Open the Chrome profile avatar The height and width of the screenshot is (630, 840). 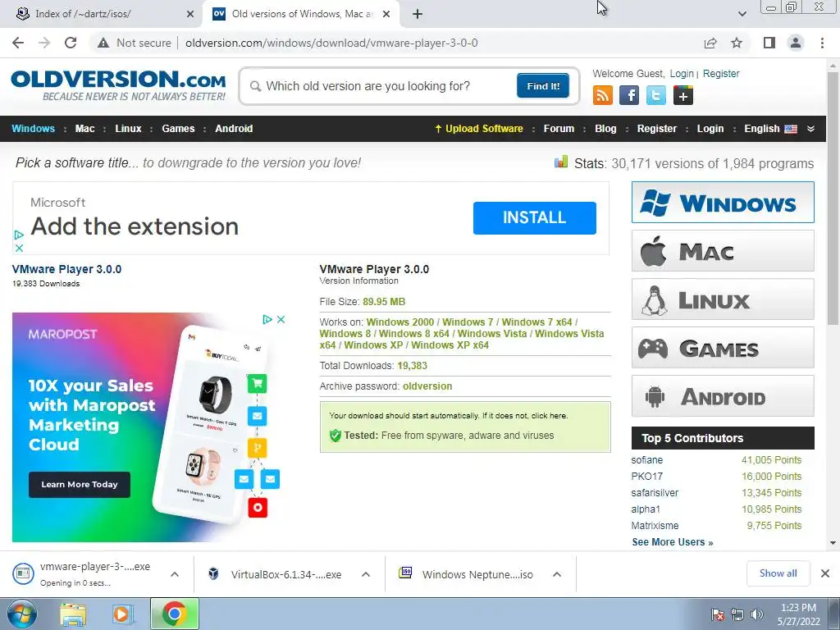[x=796, y=43]
